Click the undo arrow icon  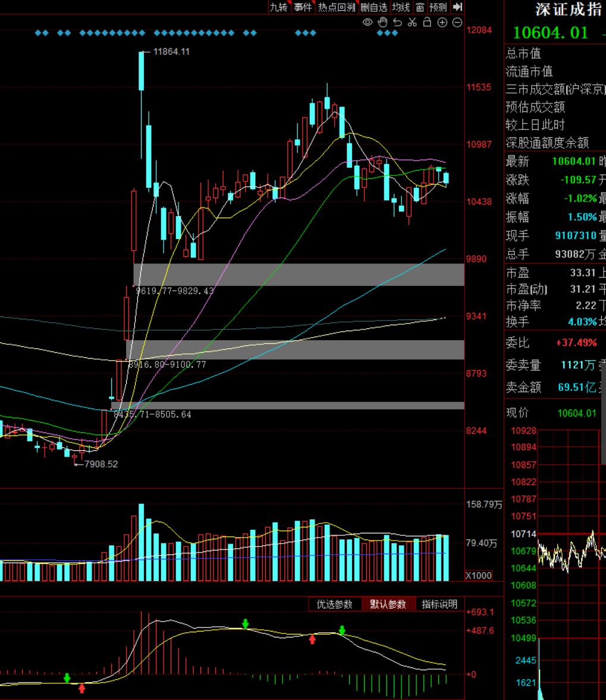coord(397,23)
